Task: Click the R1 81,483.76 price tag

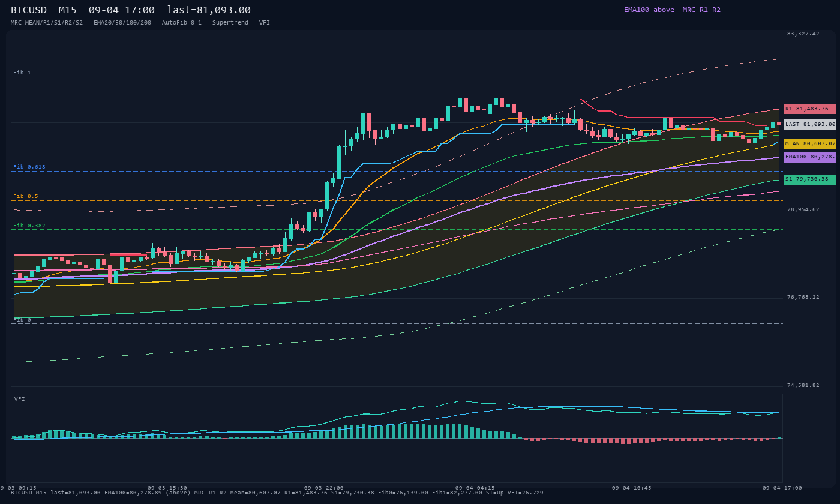Action: (809, 109)
